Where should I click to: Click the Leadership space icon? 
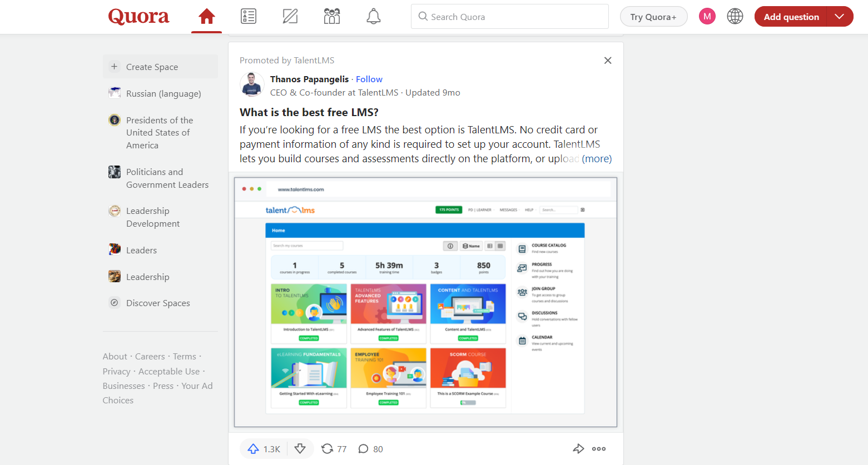pos(115,276)
